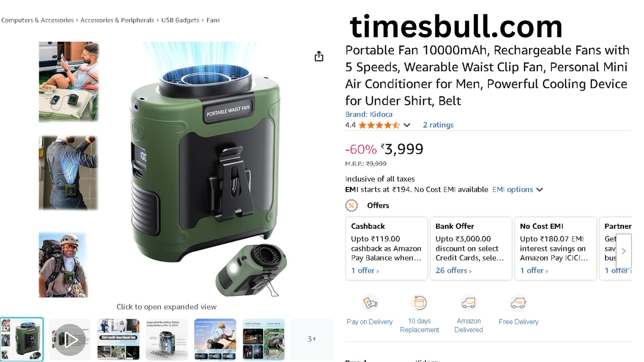Open 1 offer under Cashback
The width and height of the screenshot is (644, 362).
tap(365, 270)
